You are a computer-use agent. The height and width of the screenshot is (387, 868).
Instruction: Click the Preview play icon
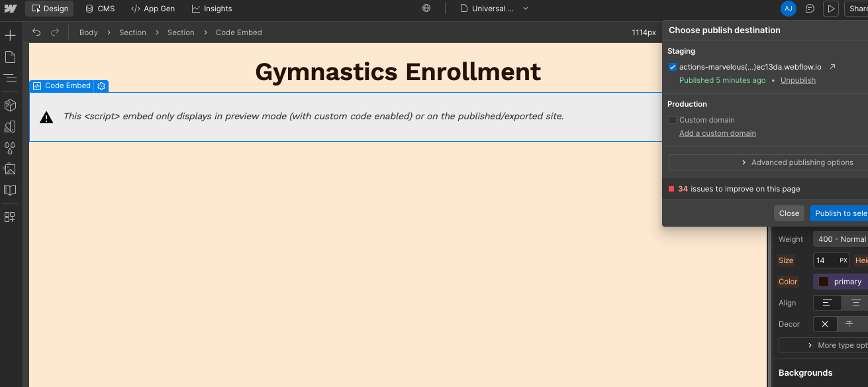(830, 9)
